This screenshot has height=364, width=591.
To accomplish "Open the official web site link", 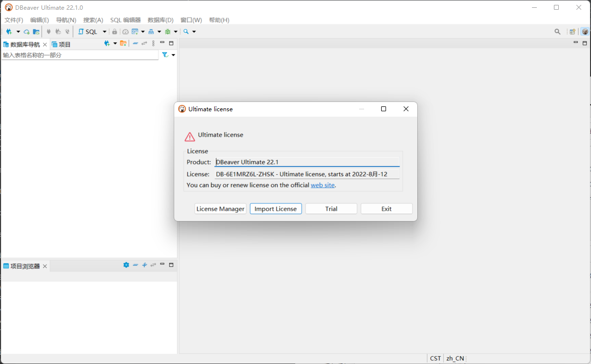I will (323, 185).
